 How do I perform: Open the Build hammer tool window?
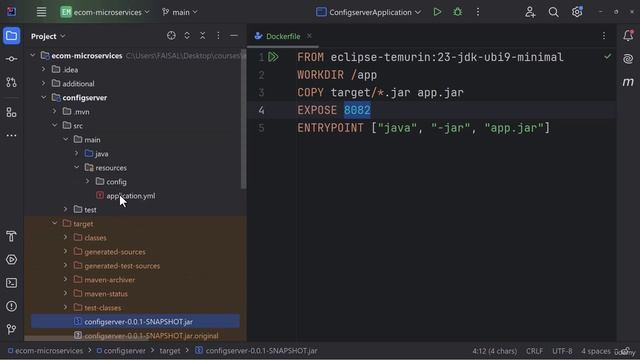11,236
